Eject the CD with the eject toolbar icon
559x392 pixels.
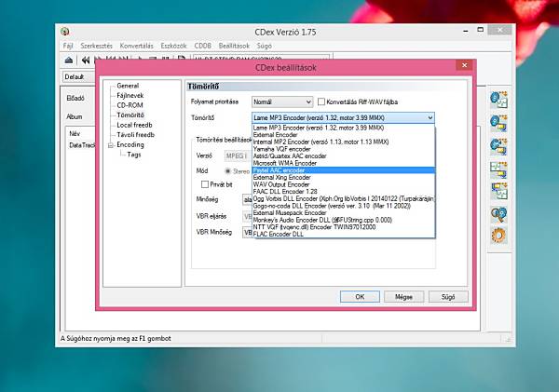point(69,61)
